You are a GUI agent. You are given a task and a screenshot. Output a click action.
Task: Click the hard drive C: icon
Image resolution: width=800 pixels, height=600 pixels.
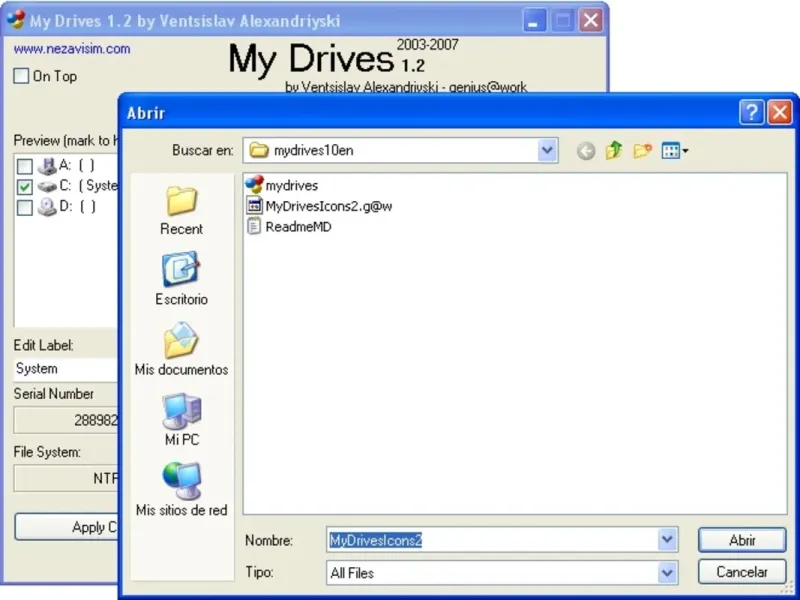pos(47,186)
